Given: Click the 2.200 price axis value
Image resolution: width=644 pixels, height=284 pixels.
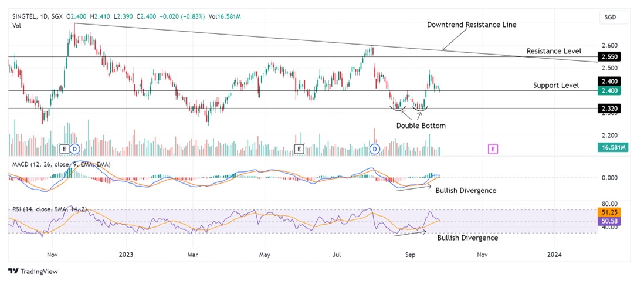Looking at the screenshot, I should point(608,135).
